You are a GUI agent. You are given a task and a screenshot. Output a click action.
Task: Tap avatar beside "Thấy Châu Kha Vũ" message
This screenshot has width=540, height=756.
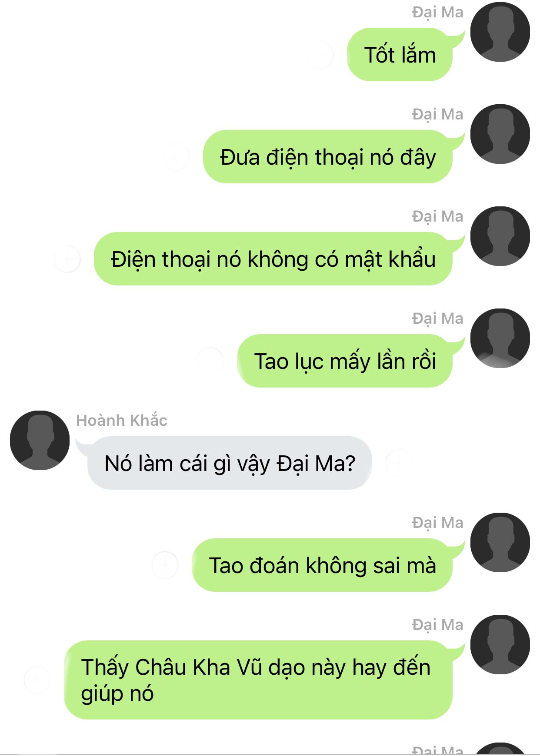point(500,644)
